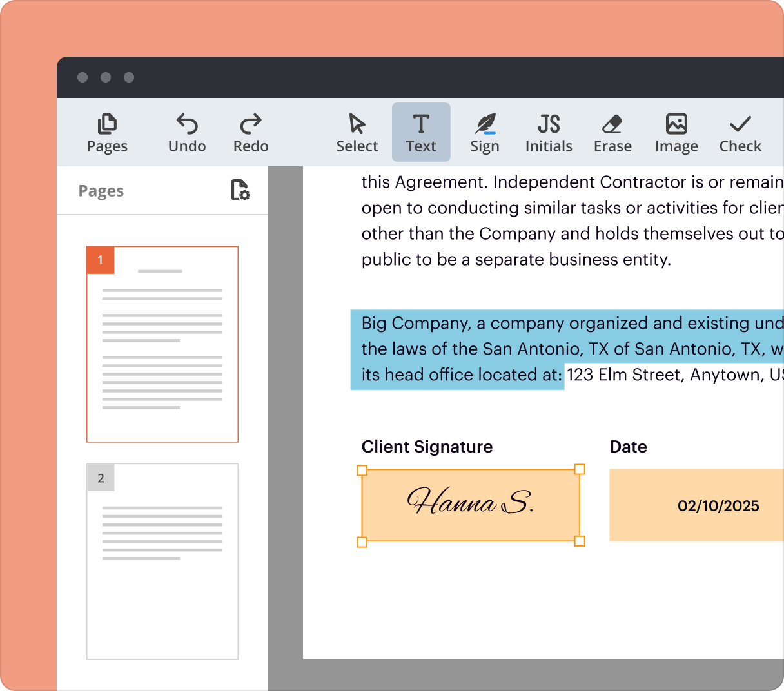Activate the Check mark tool
The width and height of the screenshot is (784, 691).
740,131
